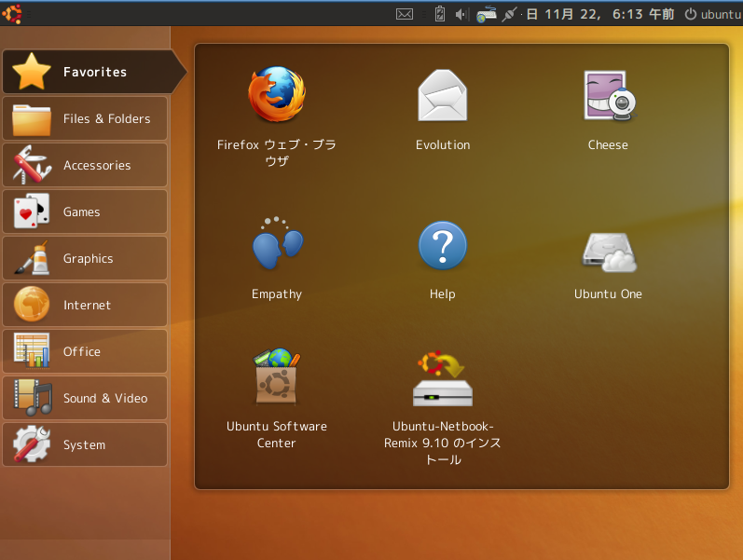The width and height of the screenshot is (743, 560).
Task: Open the speaker volume indicator
Action: (461, 14)
